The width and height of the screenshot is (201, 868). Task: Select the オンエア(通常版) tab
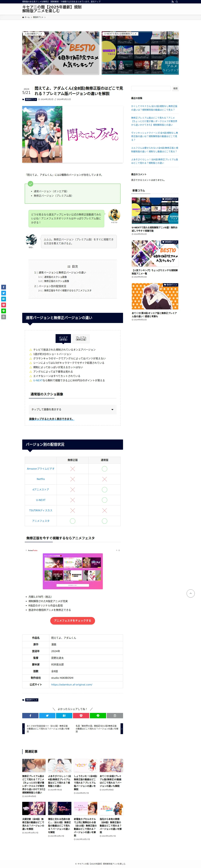(x=63, y=338)
